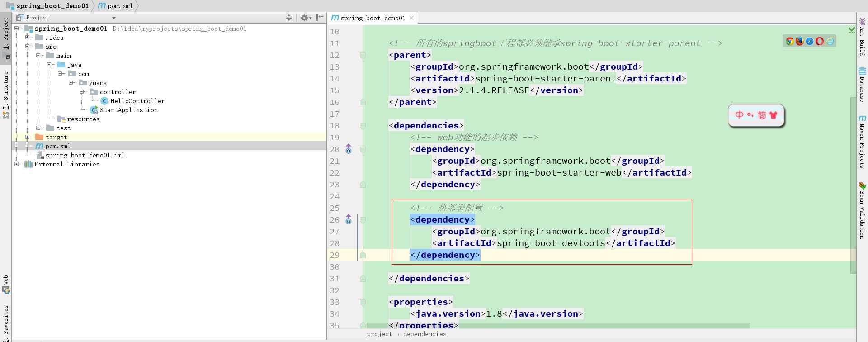The height and width of the screenshot is (342, 868).
Task: Toggle the 1: Project side tab
Action: [x=6, y=38]
